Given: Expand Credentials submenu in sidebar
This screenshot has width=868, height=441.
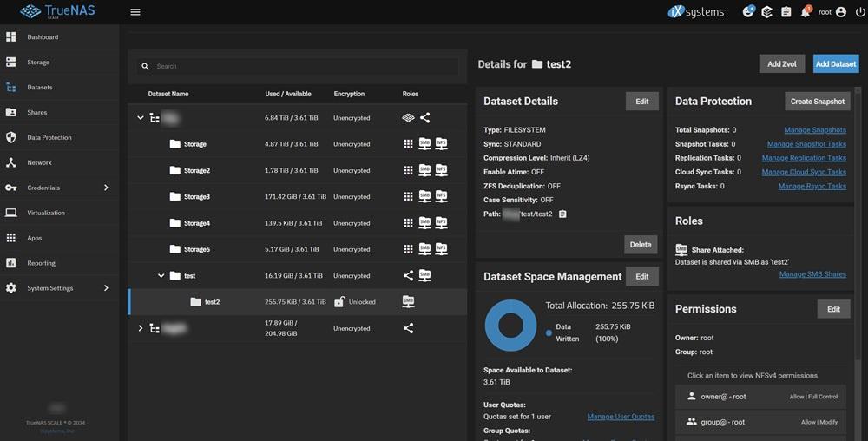Looking at the screenshot, I should point(106,188).
